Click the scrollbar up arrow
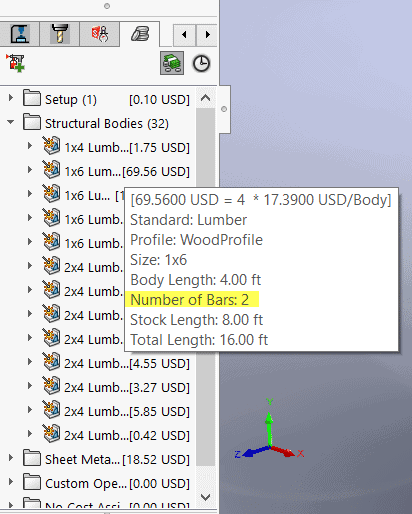 click(x=206, y=98)
